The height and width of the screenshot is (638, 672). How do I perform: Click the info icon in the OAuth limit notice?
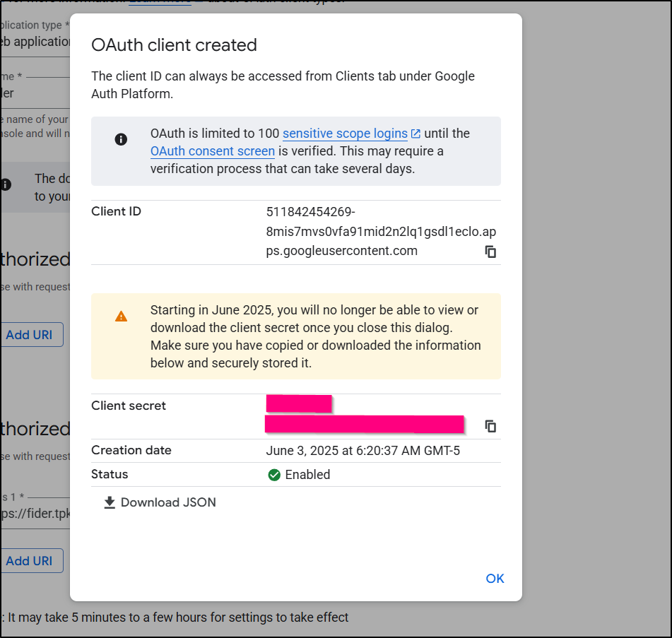click(x=121, y=139)
